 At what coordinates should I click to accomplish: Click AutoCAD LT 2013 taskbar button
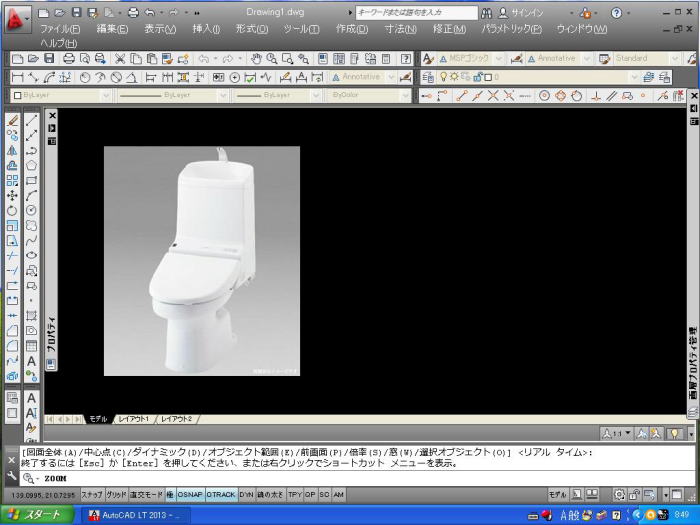(x=134, y=515)
